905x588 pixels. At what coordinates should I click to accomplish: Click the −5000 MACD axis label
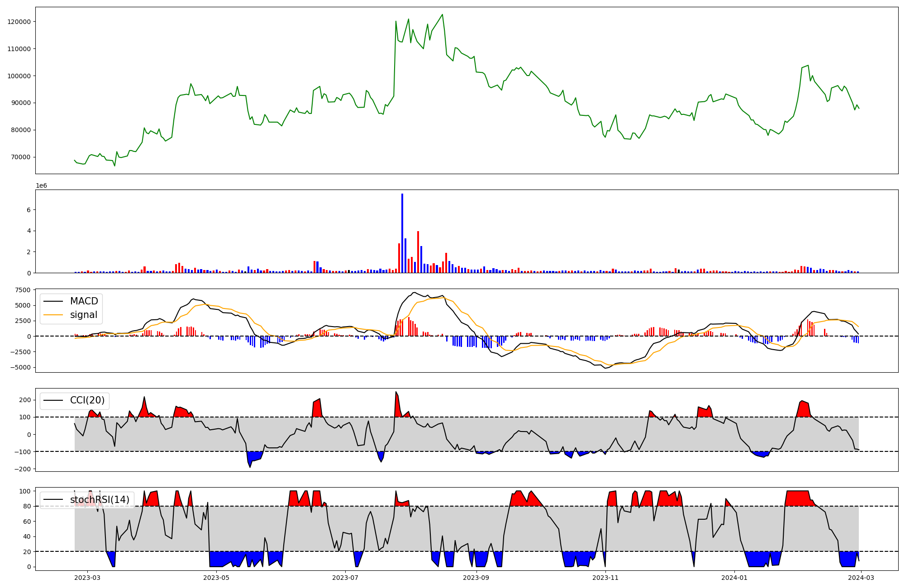[21, 367]
